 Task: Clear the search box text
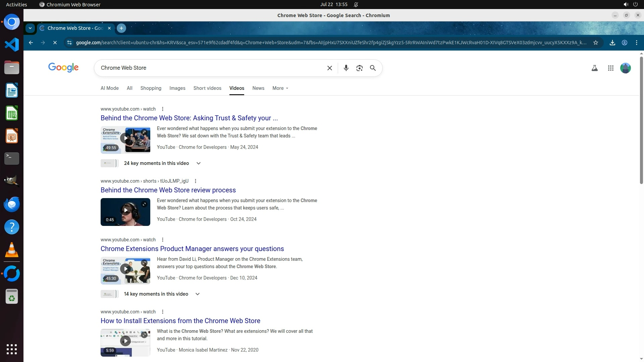(329, 68)
